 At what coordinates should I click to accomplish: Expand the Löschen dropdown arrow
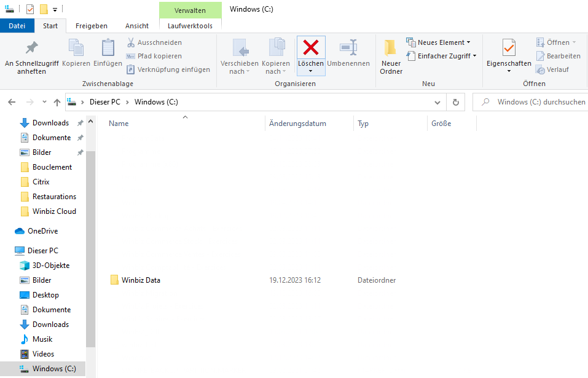[x=310, y=71]
